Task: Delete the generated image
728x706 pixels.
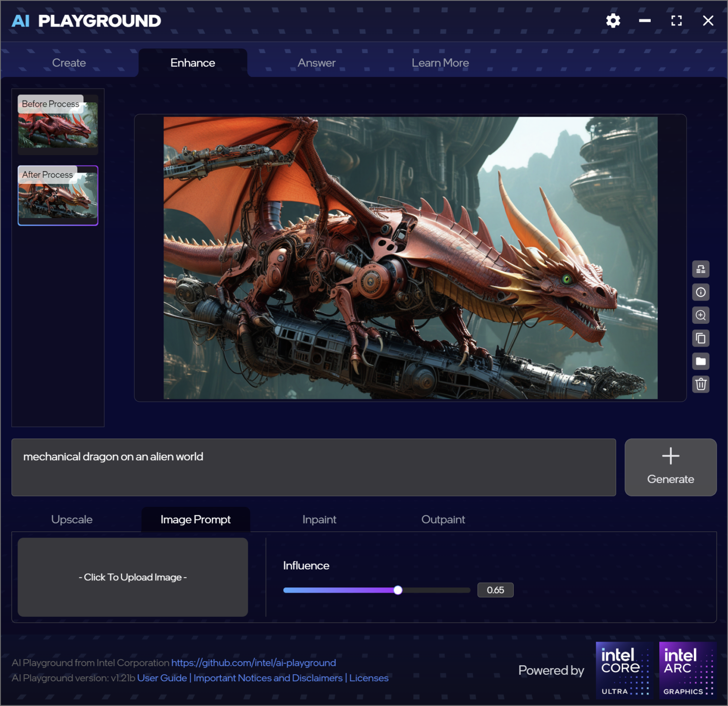Action: (701, 384)
